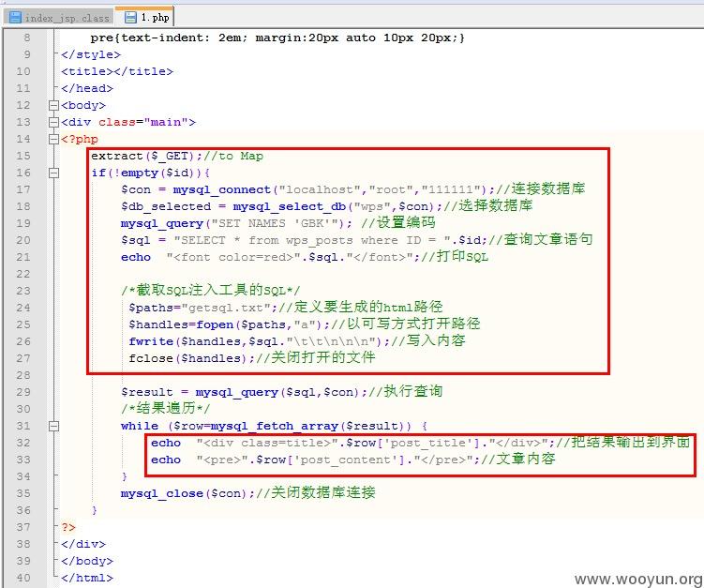The width and height of the screenshot is (704, 588).
Task: Click the save icon on index_jsp.class tab
Action: click(14, 17)
